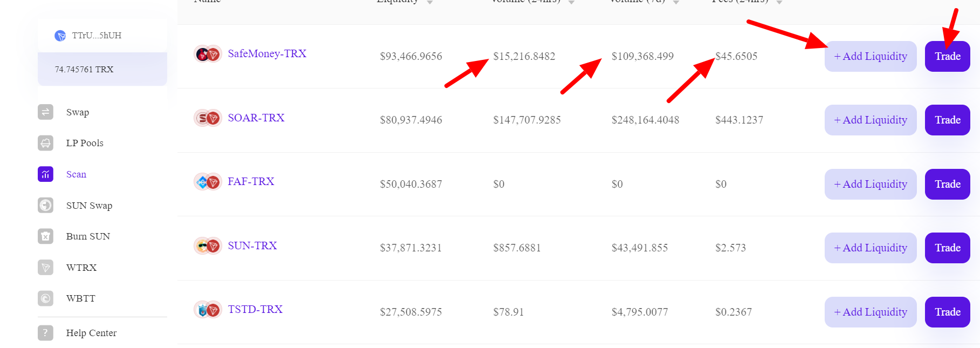
Task: Add Liquidity to SUN-TRX pool
Action: click(871, 248)
